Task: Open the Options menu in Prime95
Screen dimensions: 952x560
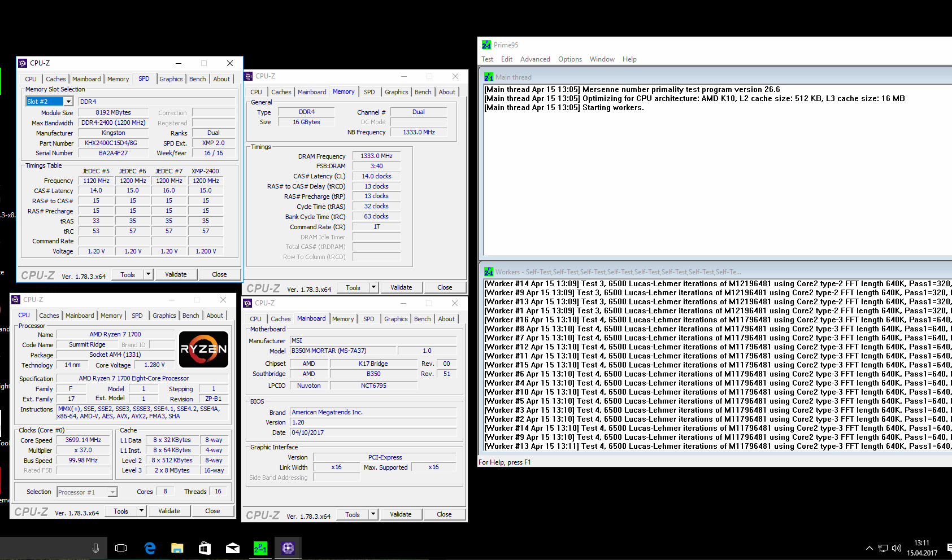Action: pos(570,59)
